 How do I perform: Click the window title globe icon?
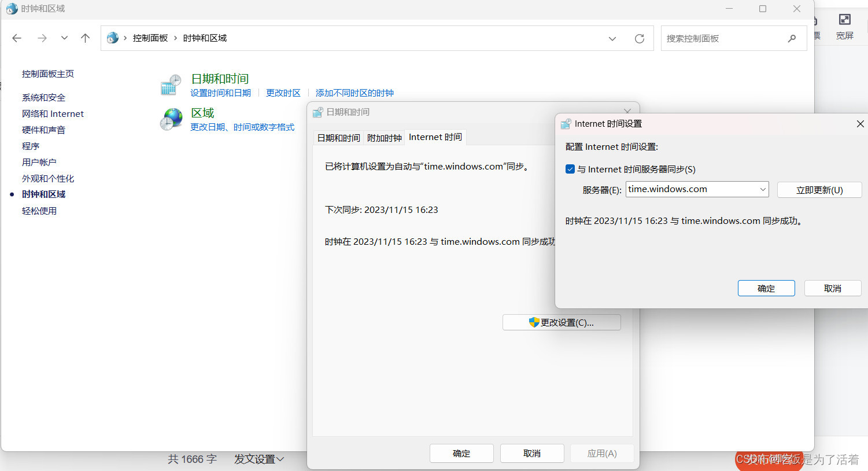(12, 9)
